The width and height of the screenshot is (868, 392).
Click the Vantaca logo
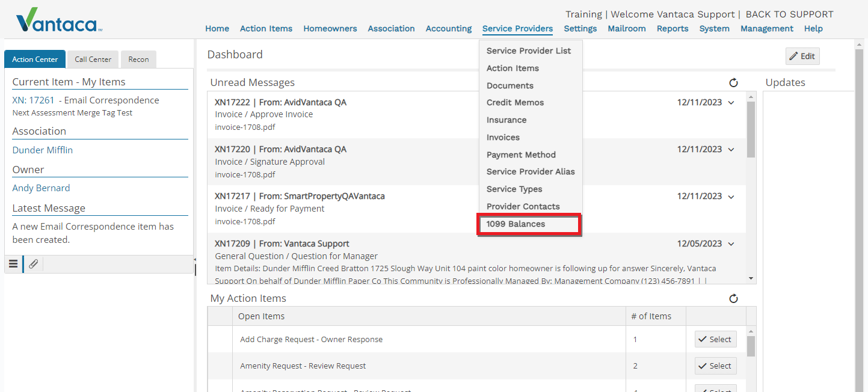[59, 20]
